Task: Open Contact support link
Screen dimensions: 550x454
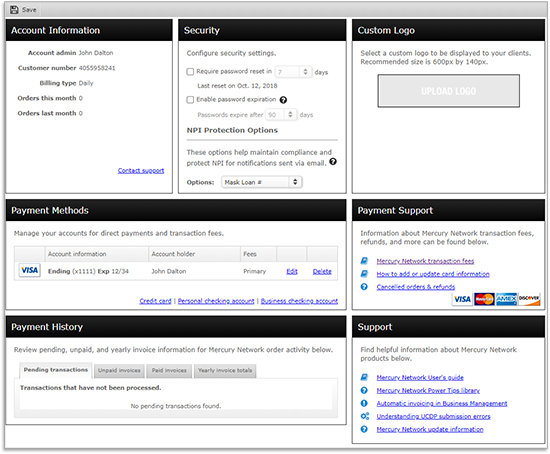Action: click(x=141, y=171)
